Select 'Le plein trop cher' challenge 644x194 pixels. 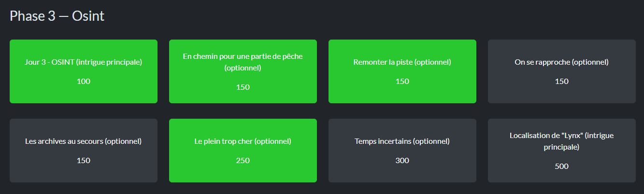[x=243, y=151]
